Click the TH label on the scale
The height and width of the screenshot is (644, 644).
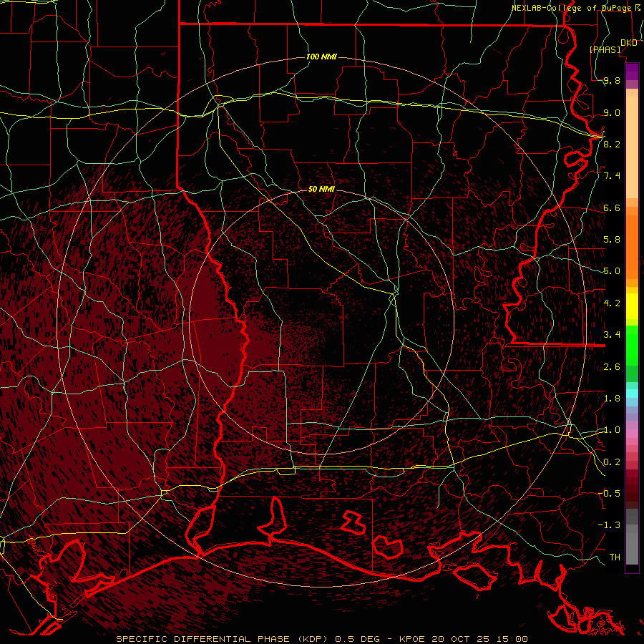point(615,557)
